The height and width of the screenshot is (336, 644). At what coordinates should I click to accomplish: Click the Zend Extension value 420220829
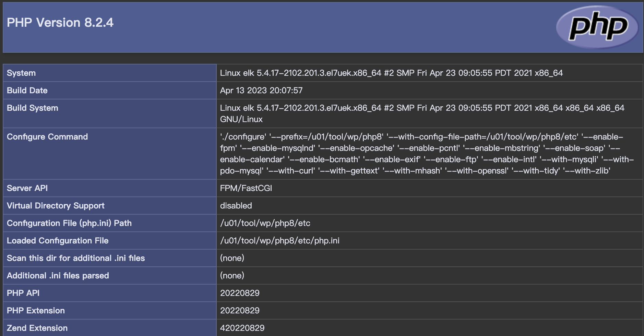click(242, 328)
